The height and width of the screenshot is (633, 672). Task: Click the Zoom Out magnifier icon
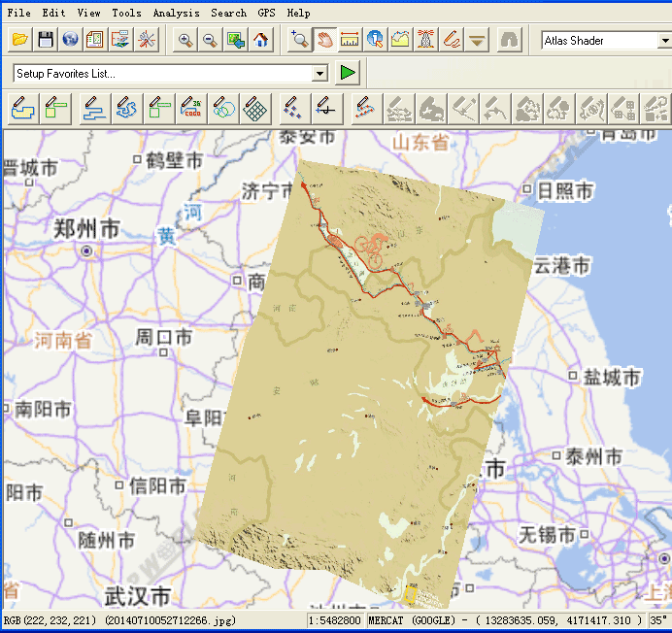tap(210, 40)
